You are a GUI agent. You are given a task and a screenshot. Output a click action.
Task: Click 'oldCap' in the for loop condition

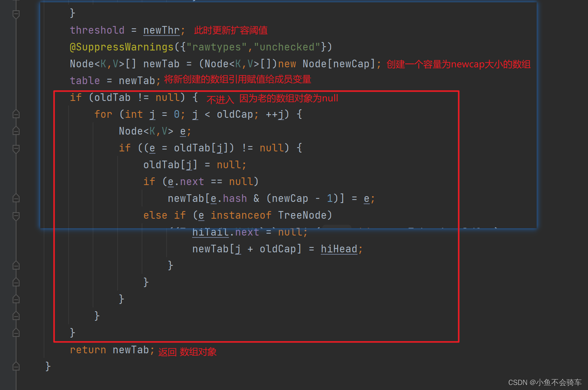click(x=235, y=114)
